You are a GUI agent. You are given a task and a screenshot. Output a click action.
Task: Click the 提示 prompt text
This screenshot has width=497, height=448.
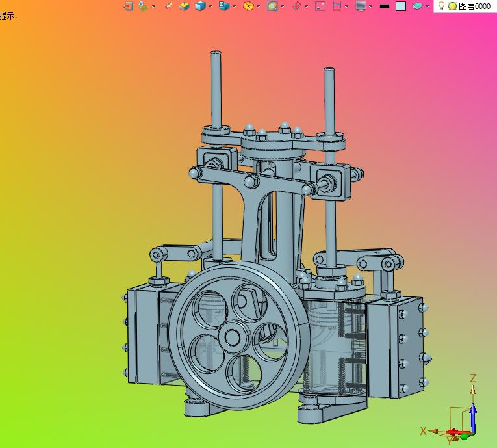[8, 16]
